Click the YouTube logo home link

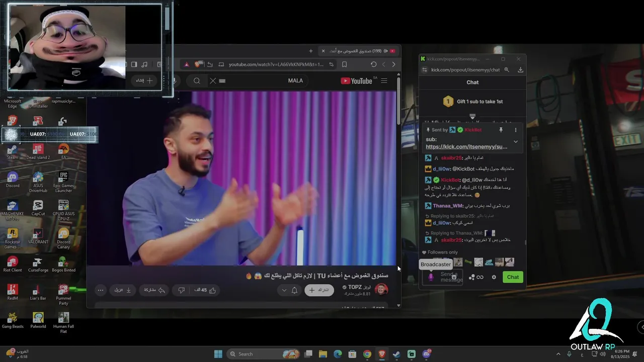(x=357, y=81)
